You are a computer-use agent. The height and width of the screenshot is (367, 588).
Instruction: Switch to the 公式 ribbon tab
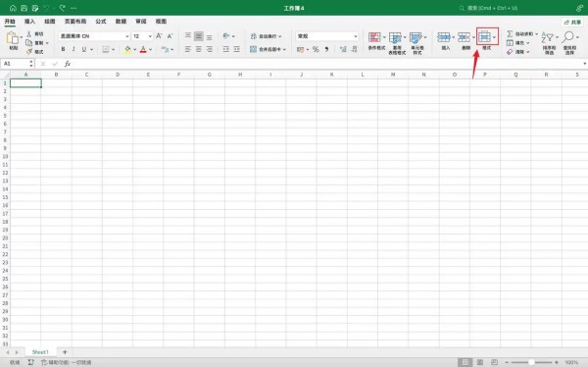click(x=101, y=22)
